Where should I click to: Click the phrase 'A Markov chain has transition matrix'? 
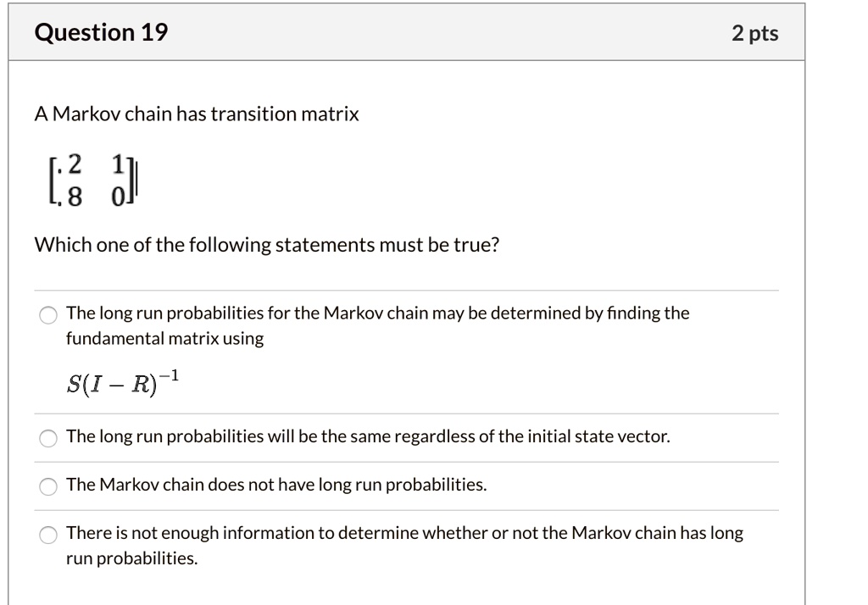[x=196, y=114]
